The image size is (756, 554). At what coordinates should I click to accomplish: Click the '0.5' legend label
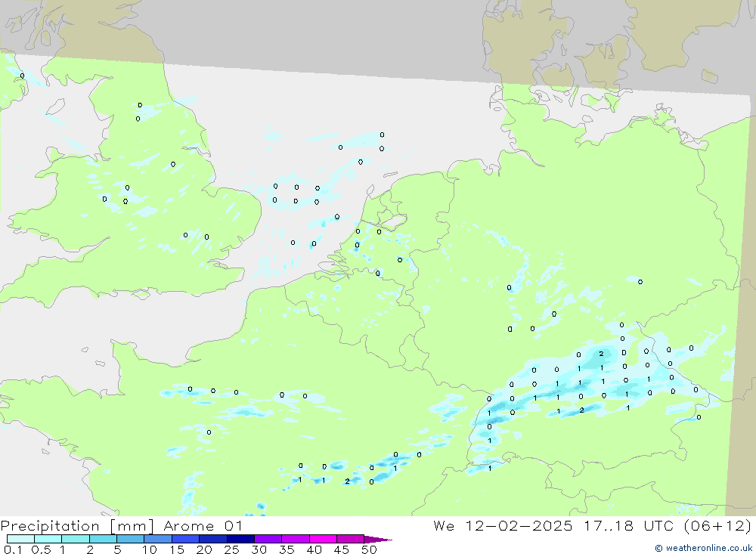[41, 549]
